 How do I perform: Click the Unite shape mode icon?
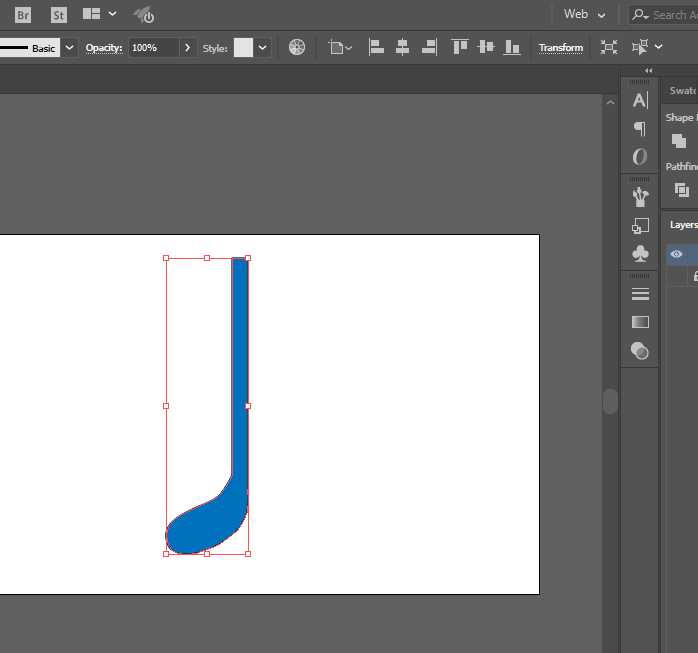[x=679, y=141]
